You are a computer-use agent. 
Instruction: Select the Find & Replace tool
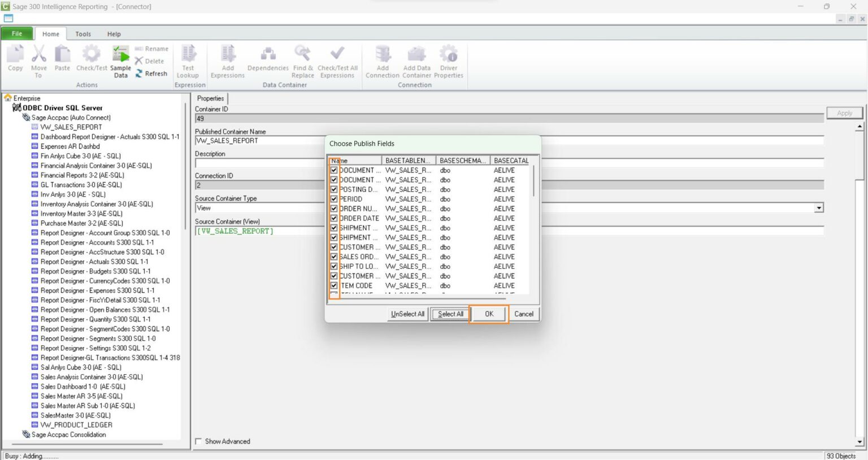302,59
